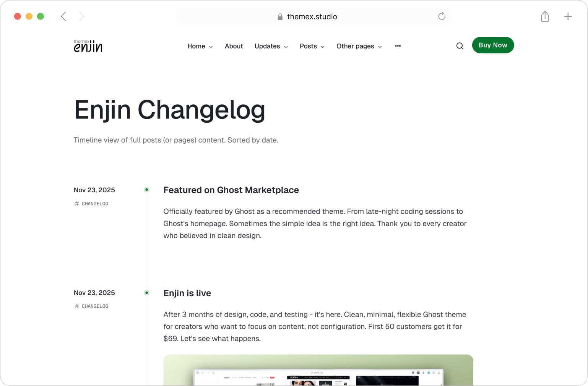Open the Enjin is live post title
588x386 pixels.
coord(187,293)
